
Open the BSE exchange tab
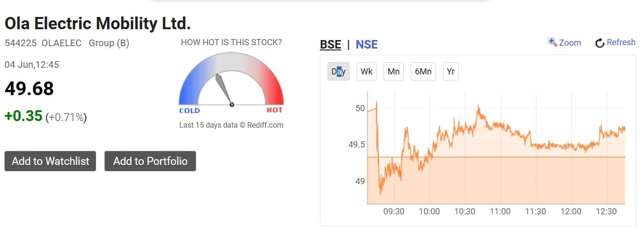(330, 44)
